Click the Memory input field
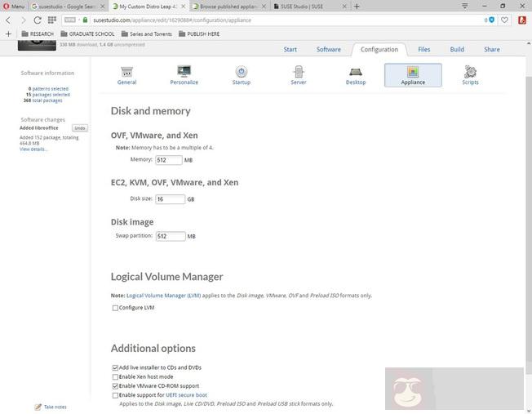 169,160
